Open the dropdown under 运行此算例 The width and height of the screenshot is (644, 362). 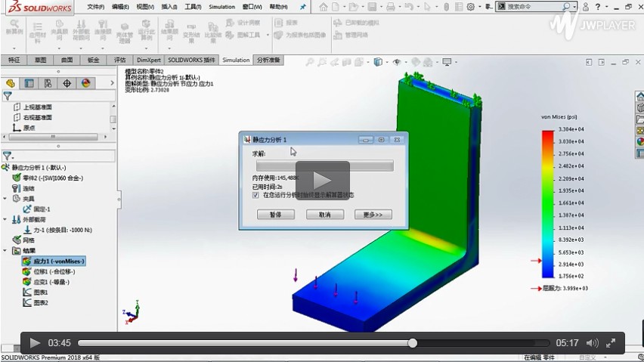146,48
